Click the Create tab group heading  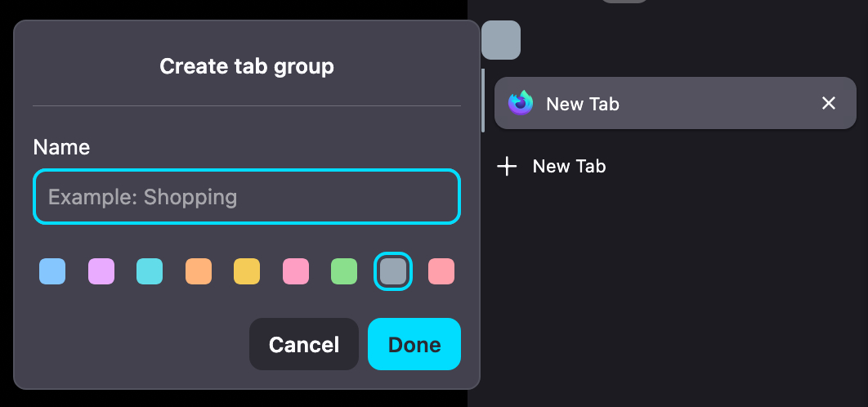pos(247,66)
